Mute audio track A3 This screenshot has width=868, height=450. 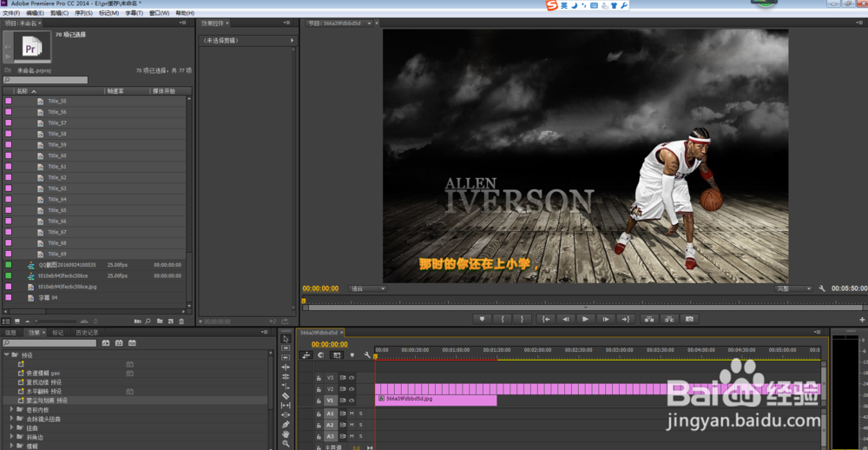tap(352, 435)
